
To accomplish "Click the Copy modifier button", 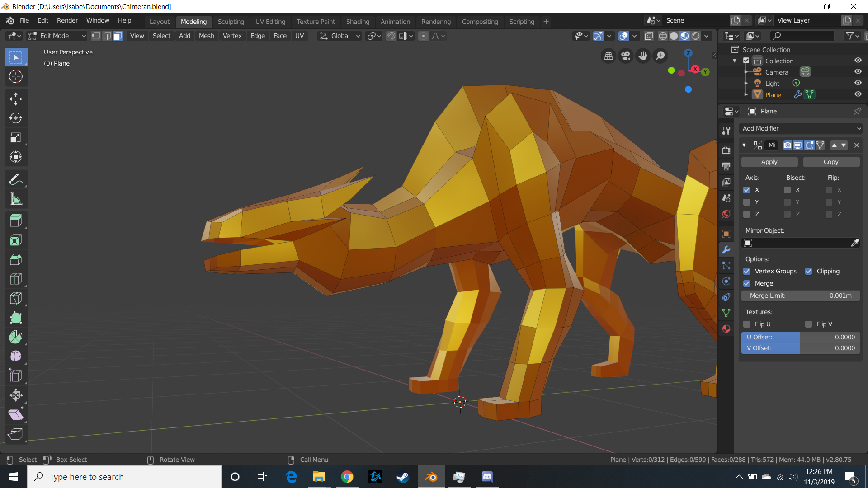I will [830, 162].
